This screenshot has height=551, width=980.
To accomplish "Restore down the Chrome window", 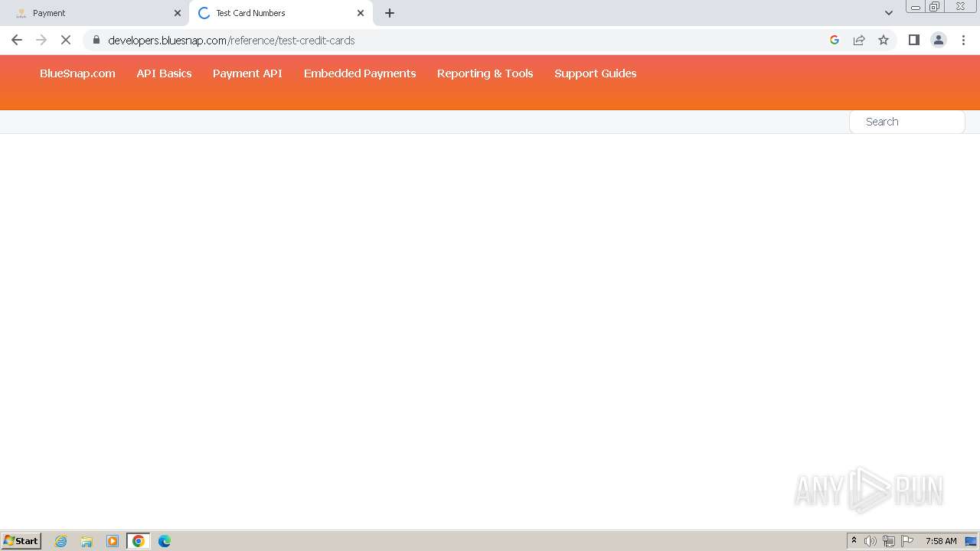I will [935, 7].
